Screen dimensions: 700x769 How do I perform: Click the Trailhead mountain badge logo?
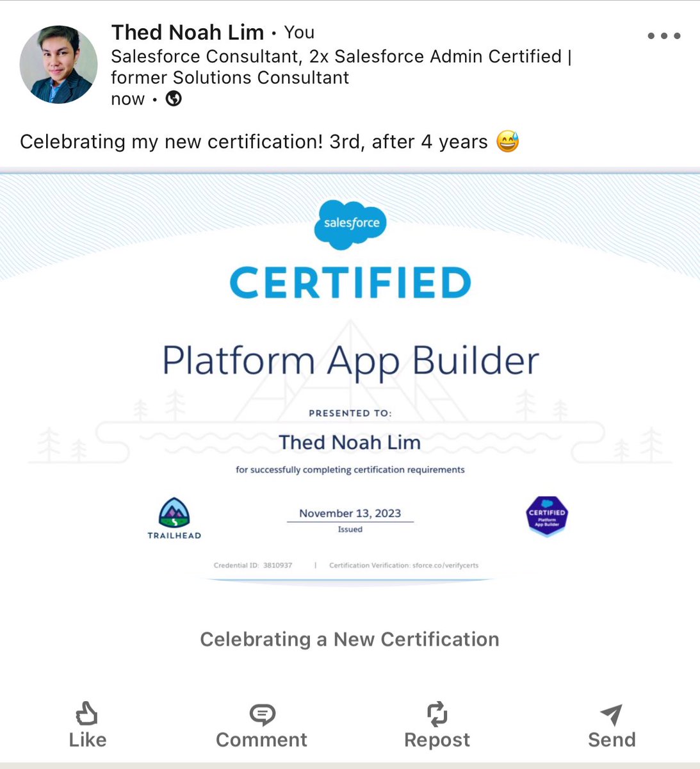(174, 518)
